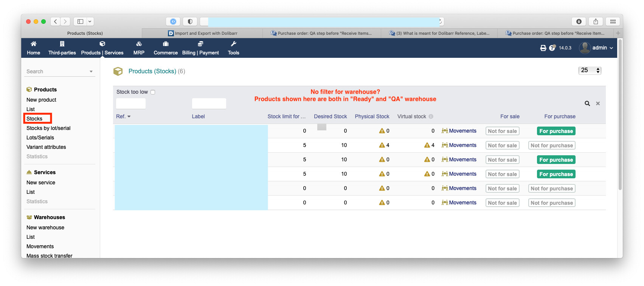Open the Home menu icon
This screenshot has width=644, height=286.
click(33, 44)
